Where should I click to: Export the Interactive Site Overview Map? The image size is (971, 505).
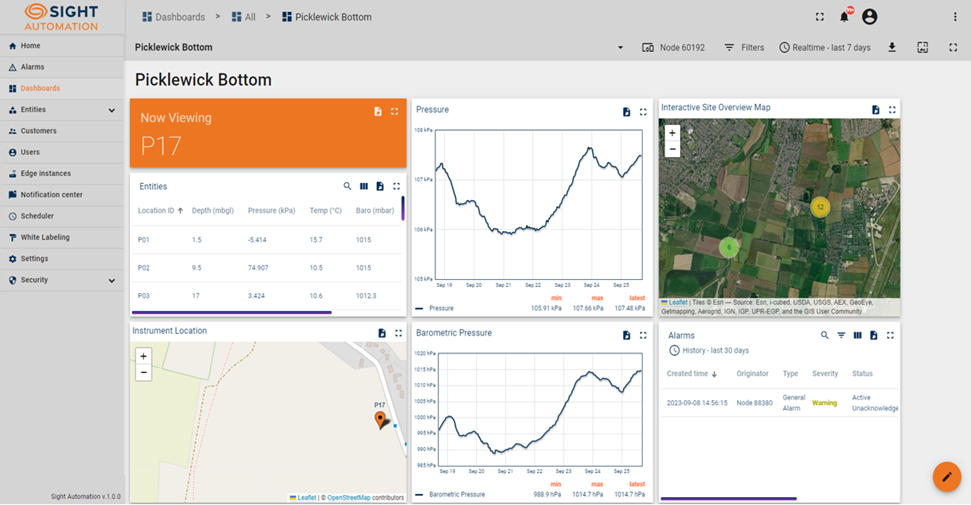876,110
